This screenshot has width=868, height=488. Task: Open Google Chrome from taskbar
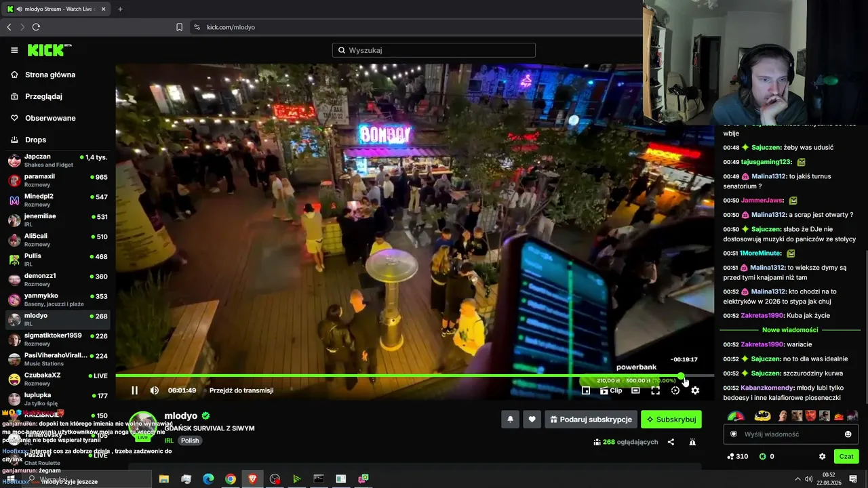point(231,479)
